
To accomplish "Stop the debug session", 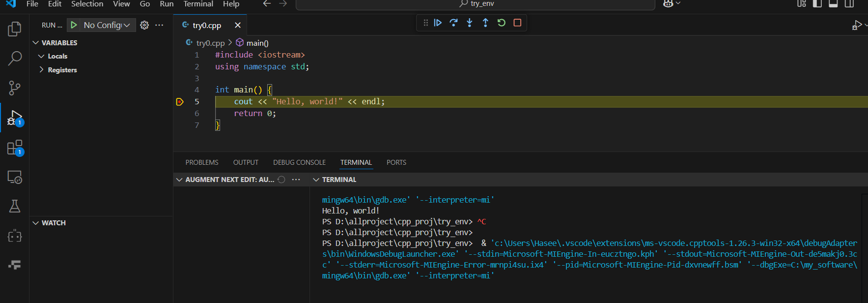I will [x=517, y=23].
